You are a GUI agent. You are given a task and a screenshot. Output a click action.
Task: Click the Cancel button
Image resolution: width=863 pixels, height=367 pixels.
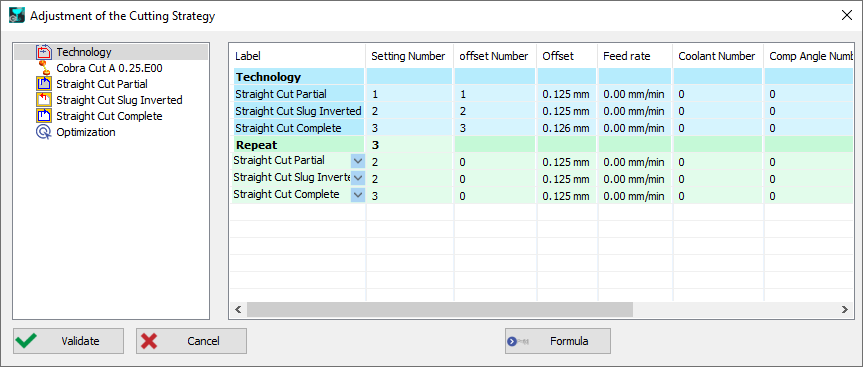click(x=192, y=341)
